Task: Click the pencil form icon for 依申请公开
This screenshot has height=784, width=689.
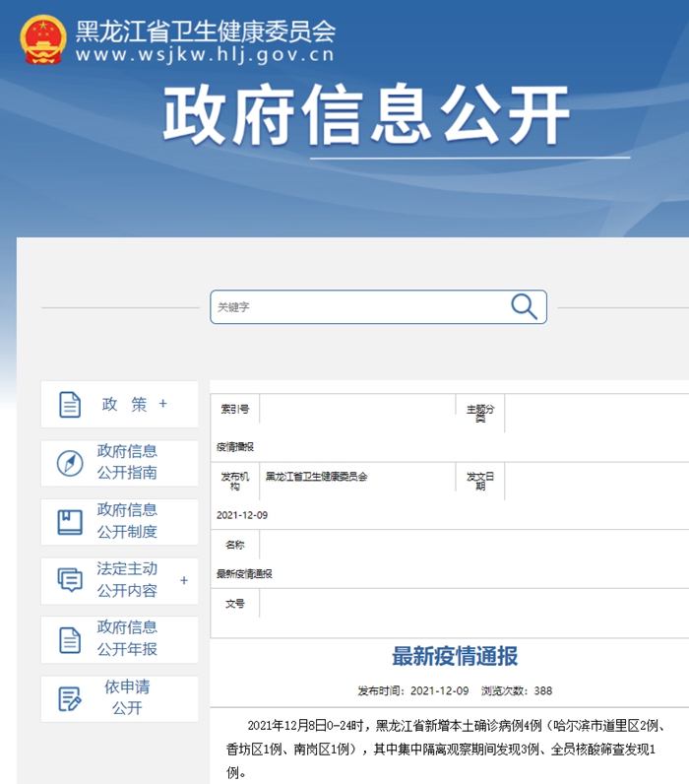Action: click(x=70, y=698)
